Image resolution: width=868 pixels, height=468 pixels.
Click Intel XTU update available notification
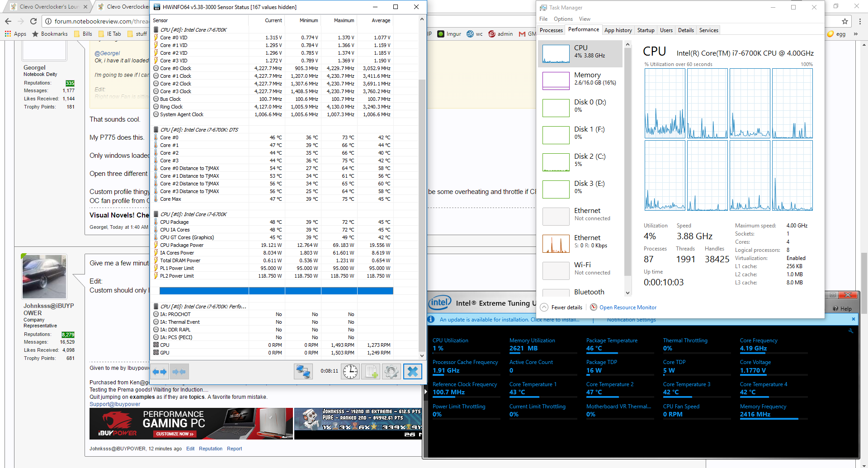[509, 320]
